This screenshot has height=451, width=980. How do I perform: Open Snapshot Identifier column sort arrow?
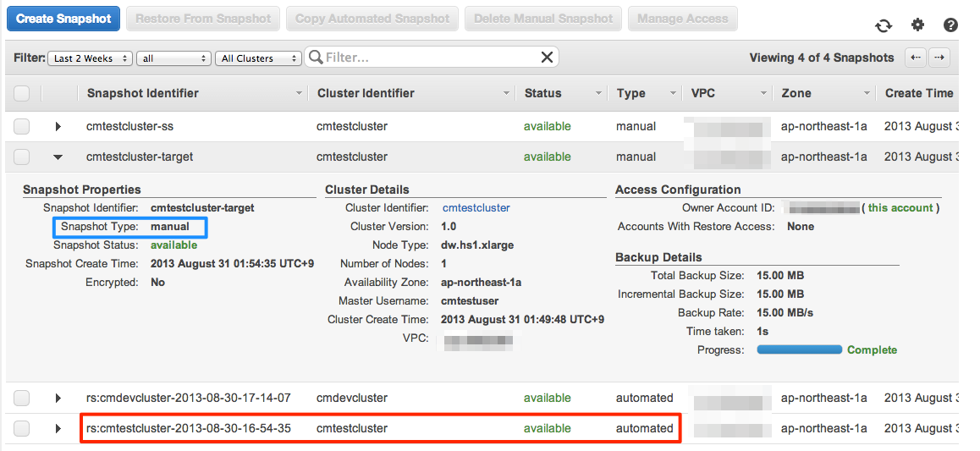coord(298,94)
